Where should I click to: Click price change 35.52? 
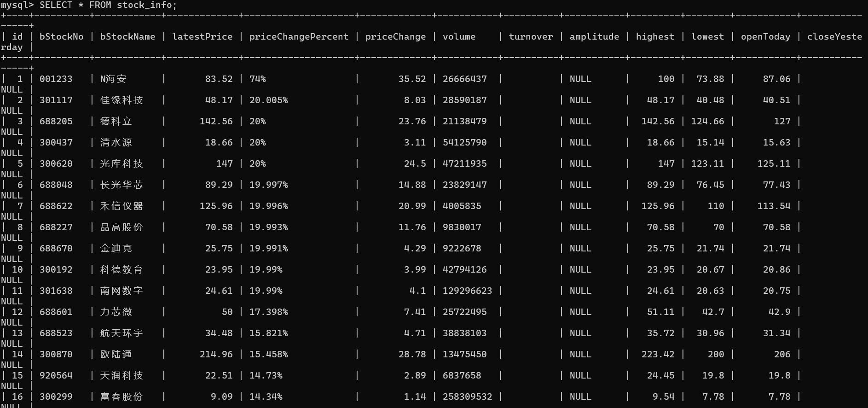tap(412, 79)
